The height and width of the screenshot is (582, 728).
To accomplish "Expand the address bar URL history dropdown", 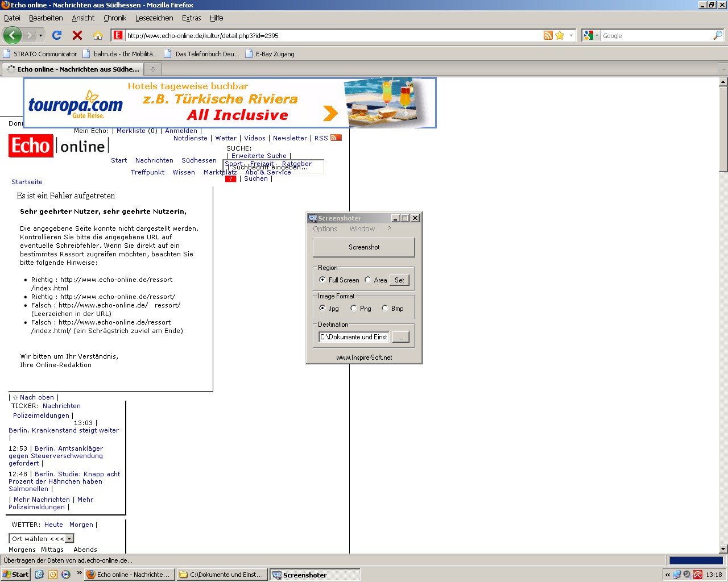I will 572,35.
